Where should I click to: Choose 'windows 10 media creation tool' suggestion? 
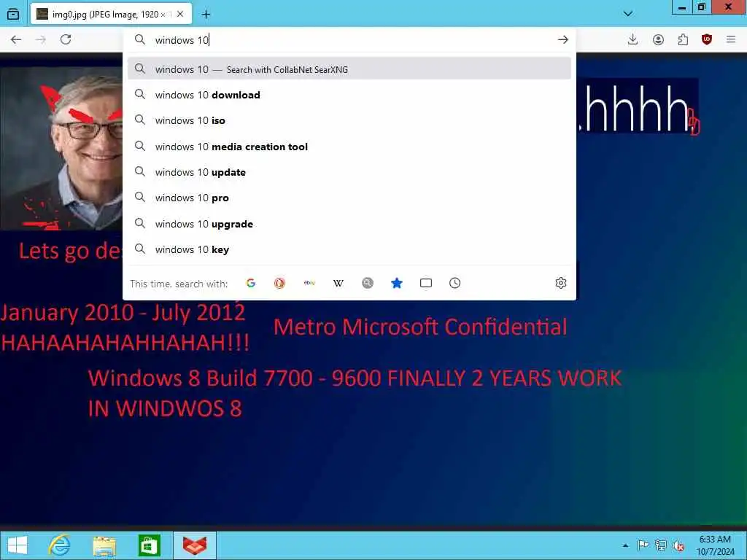click(x=349, y=147)
